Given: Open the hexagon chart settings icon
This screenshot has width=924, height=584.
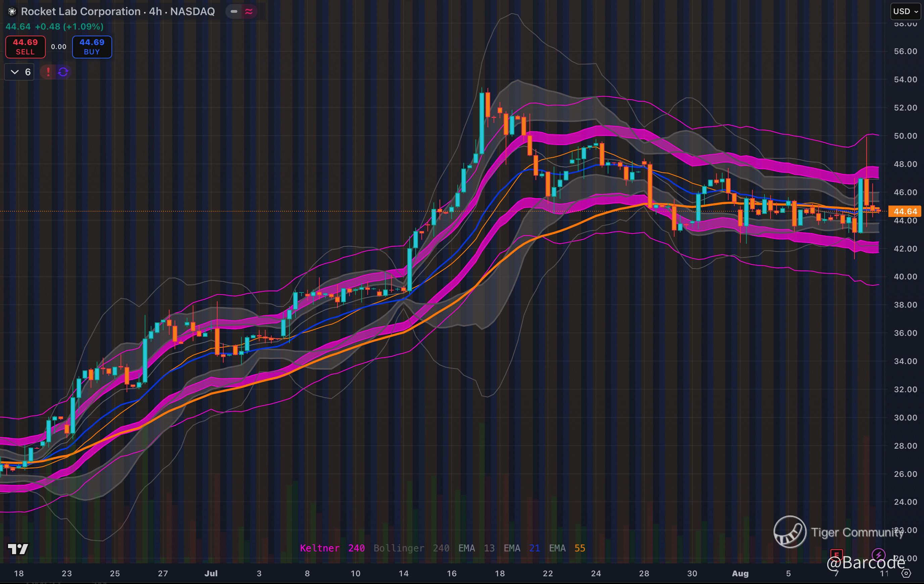Looking at the screenshot, I should 906,573.
